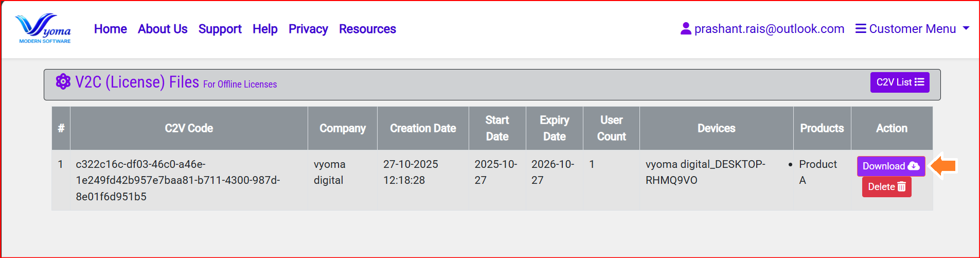Image resolution: width=980 pixels, height=258 pixels.
Task: Open the Resources page
Action: click(367, 29)
